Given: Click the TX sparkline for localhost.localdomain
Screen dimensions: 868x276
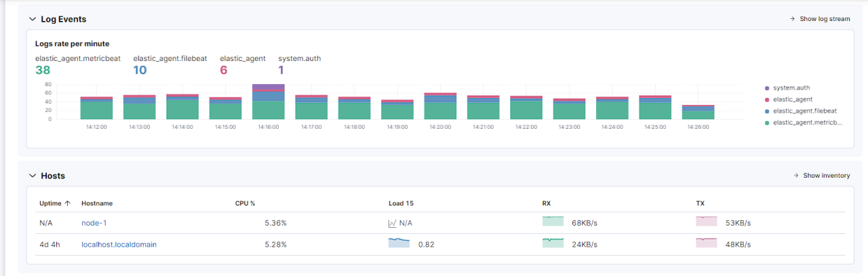Looking at the screenshot, I should 706,243.
